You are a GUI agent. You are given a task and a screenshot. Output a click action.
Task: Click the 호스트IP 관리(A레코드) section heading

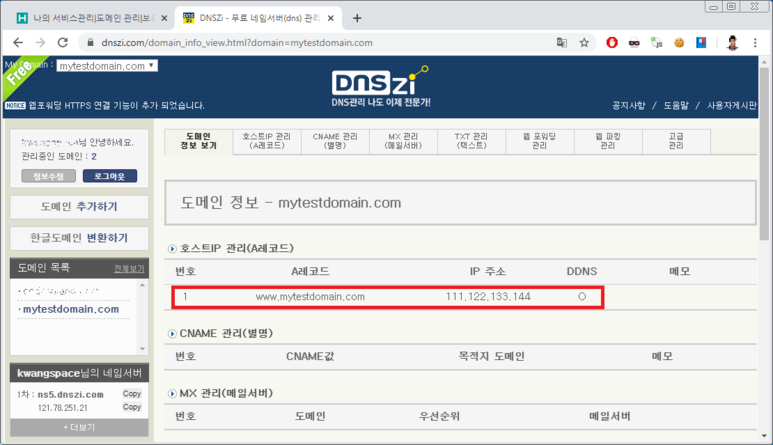pos(237,248)
